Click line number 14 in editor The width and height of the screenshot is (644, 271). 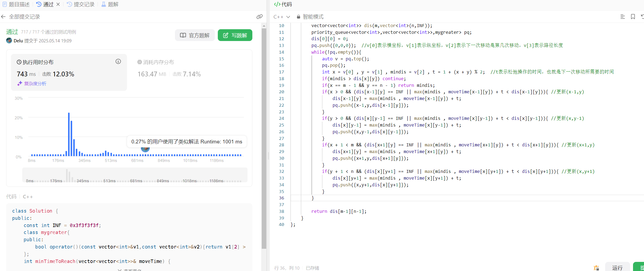click(281, 52)
